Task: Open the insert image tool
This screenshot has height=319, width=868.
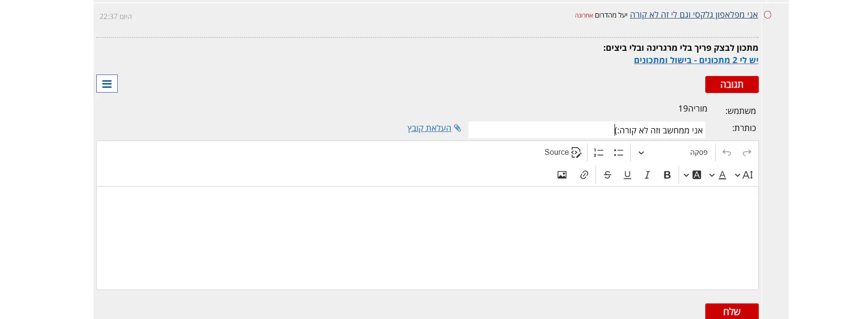Action: point(562,175)
